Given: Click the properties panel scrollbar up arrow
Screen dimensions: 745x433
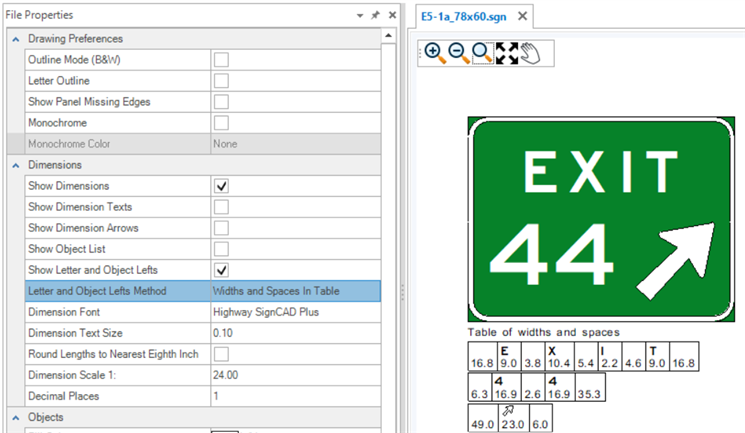Looking at the screenshot, I should tap(388, 37).
